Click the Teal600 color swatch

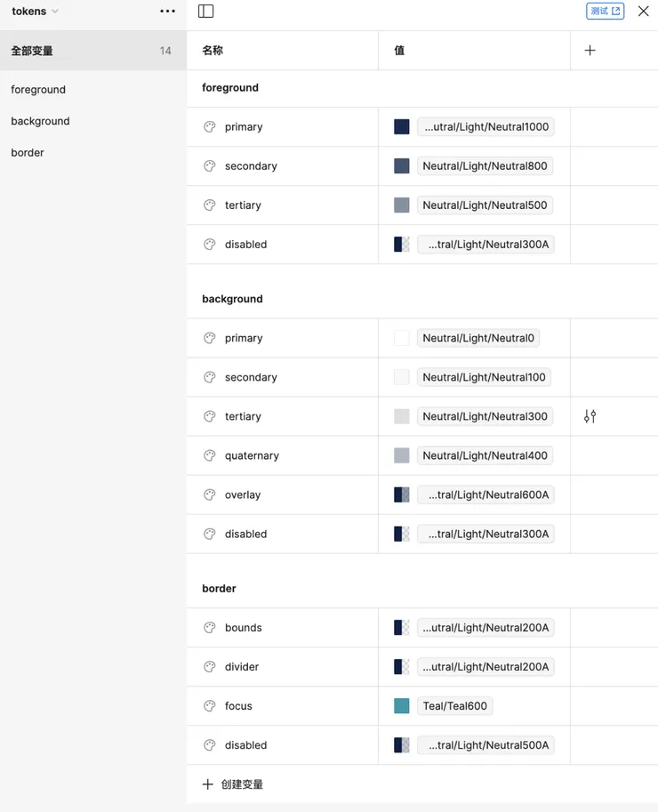click(402, 706)
